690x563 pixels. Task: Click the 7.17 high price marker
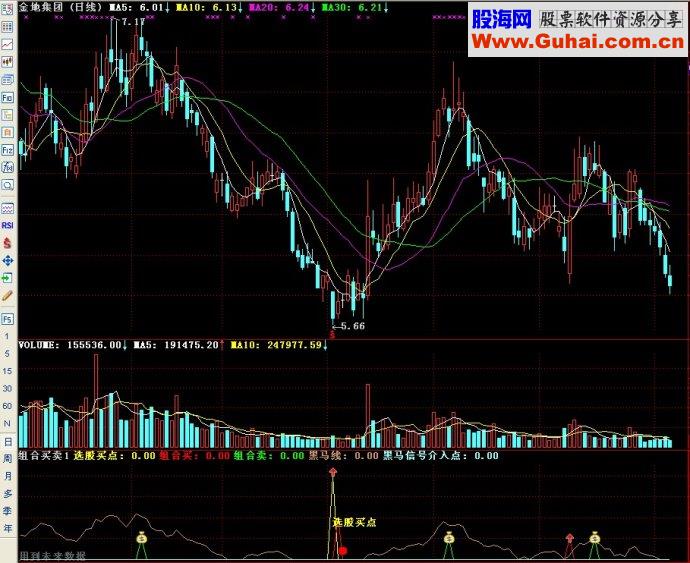133,22
